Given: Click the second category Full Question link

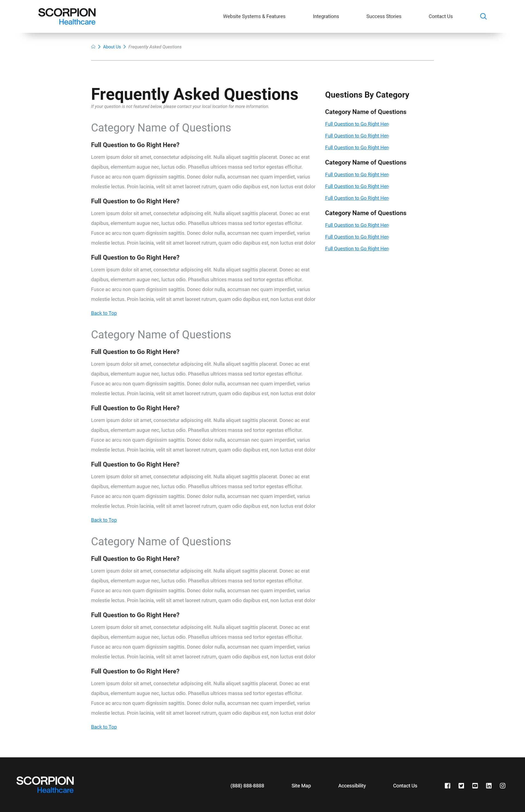Looking at the screenshot, I should point(357,174).
